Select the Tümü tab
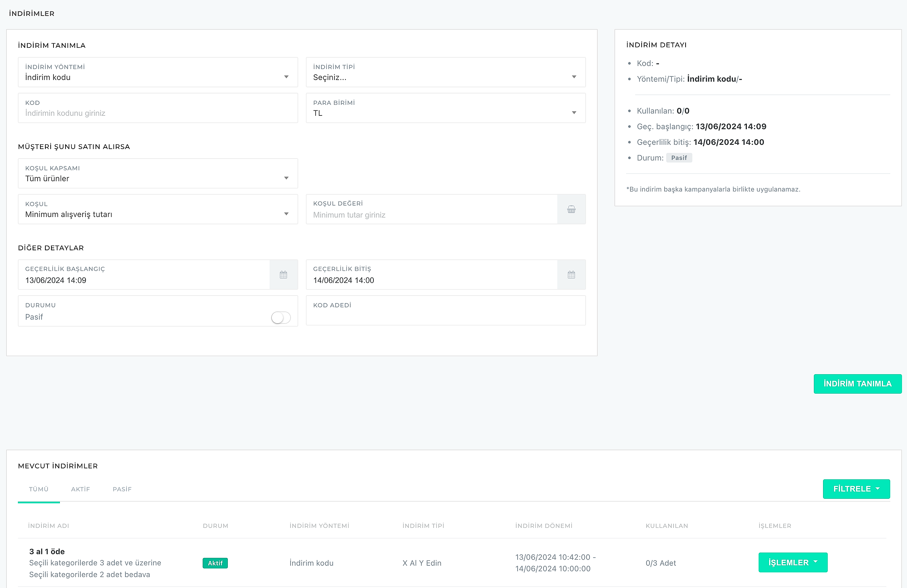 pyautogui.click(x=39, y=489)
